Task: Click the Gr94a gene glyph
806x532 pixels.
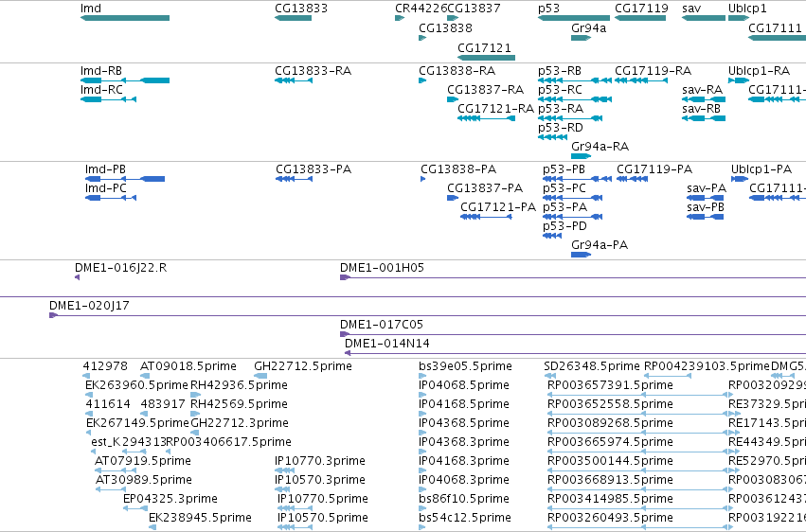Action: coord(581,38)
